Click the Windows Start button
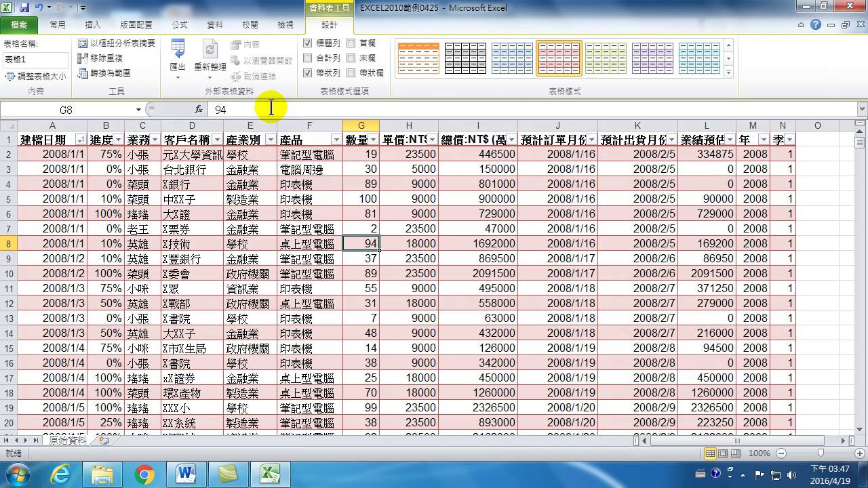The width and height of the screenshot is (868, 488). (17, 474)
